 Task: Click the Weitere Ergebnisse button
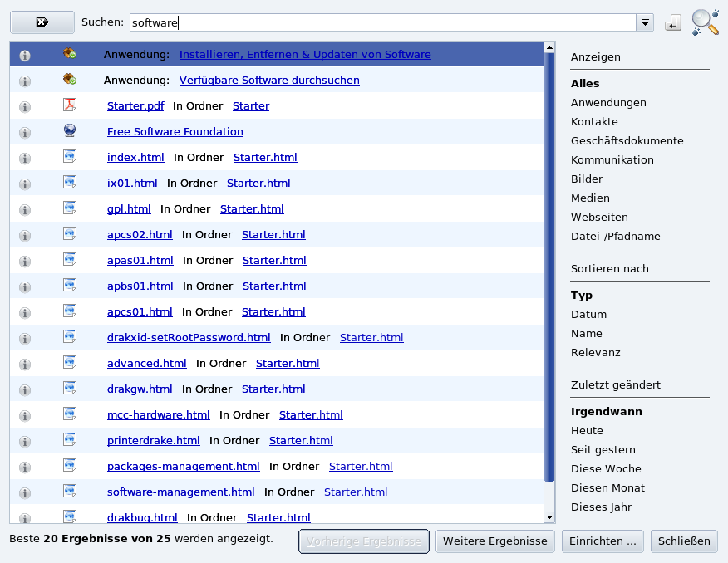494,541
